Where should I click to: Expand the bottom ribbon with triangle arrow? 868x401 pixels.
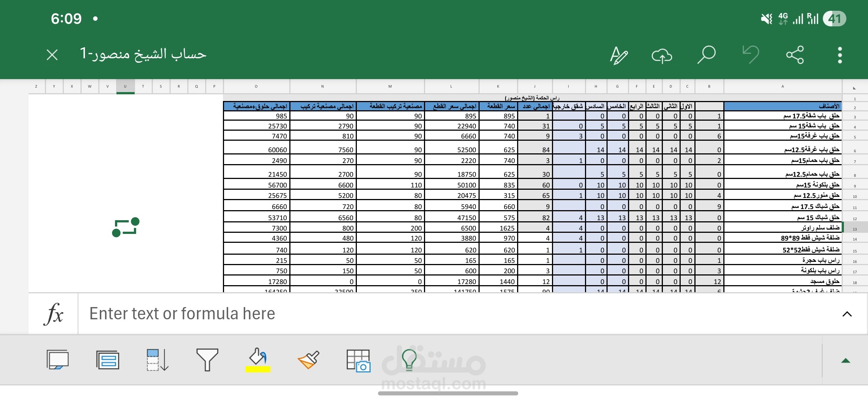point(845,361)
